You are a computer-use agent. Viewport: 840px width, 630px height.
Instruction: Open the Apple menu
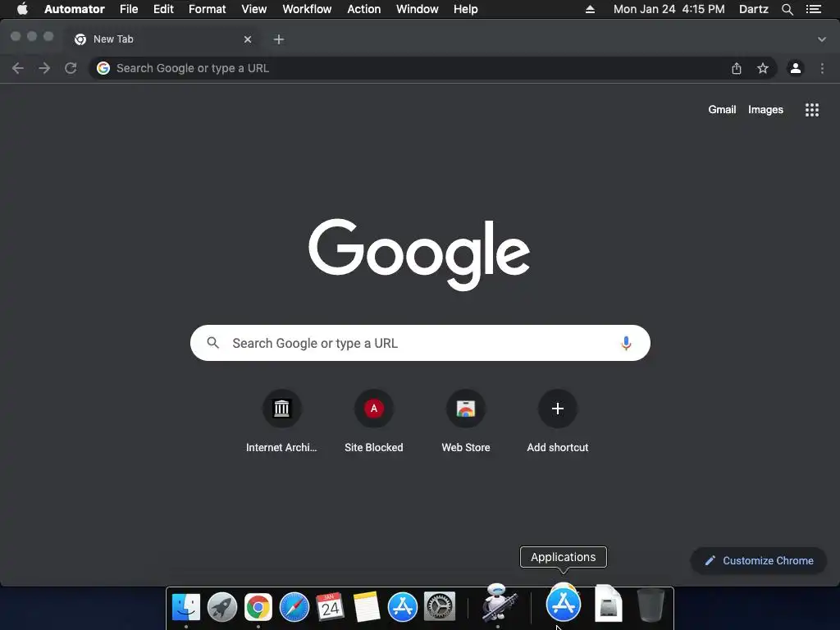pyautogui.click(x=22, y=9)
